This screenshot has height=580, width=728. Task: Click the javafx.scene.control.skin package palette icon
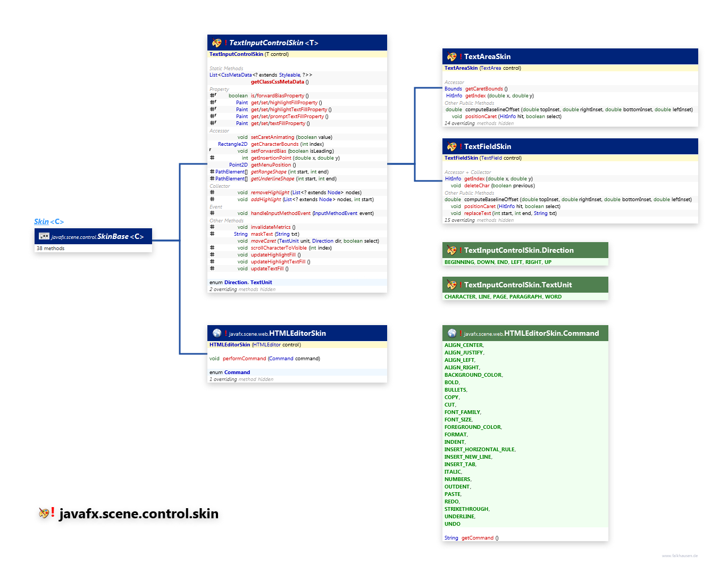tap(44, 513)
